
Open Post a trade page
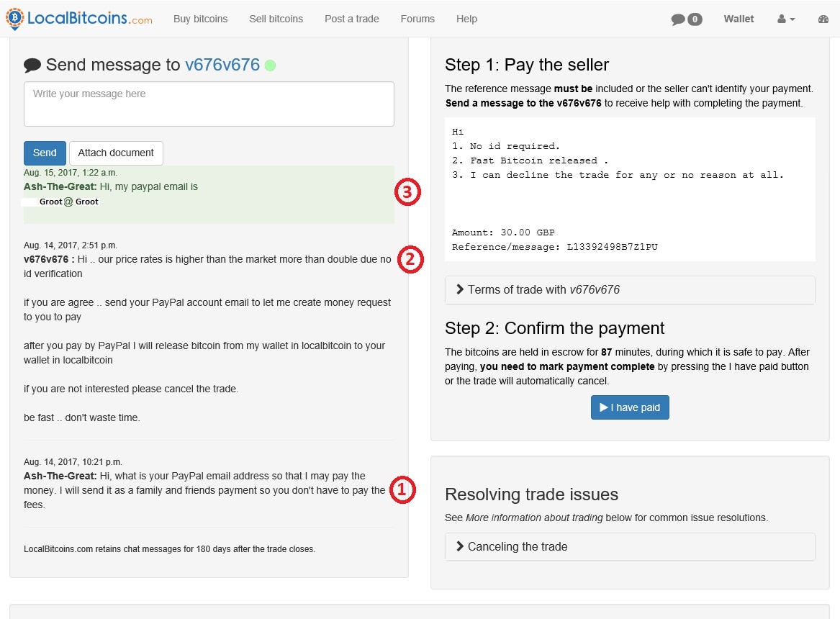click(351, 19)
